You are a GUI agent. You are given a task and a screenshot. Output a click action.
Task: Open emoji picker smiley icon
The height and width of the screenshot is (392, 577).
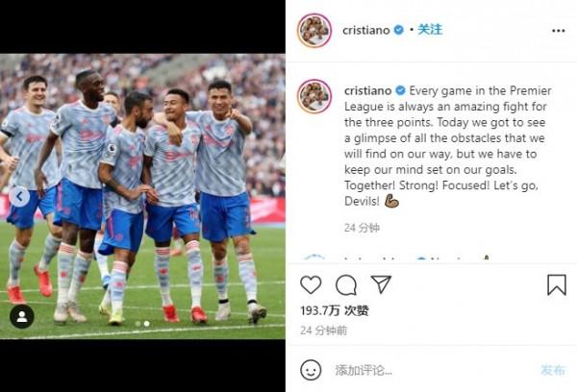click(x=311, y=370)
